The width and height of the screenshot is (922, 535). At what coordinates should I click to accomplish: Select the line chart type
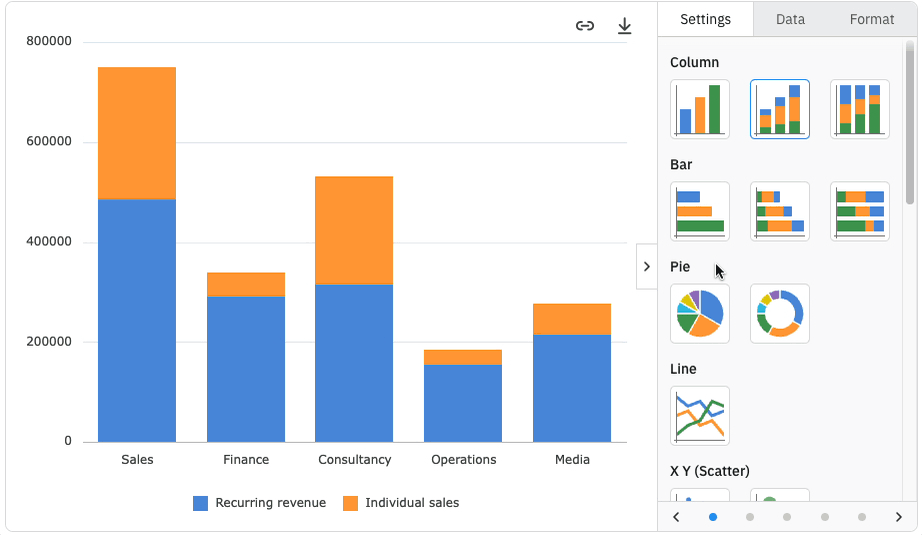tap(700, 416)
